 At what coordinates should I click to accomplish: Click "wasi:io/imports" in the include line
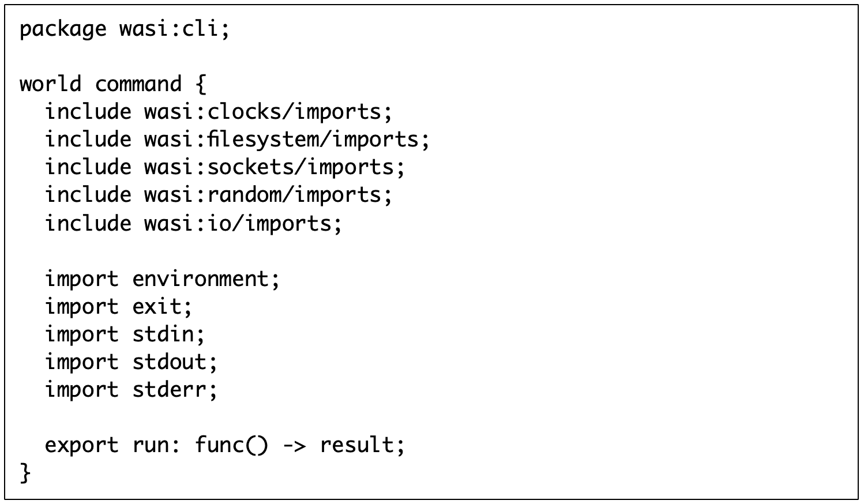pyautogui.click(x=238, y=223)
